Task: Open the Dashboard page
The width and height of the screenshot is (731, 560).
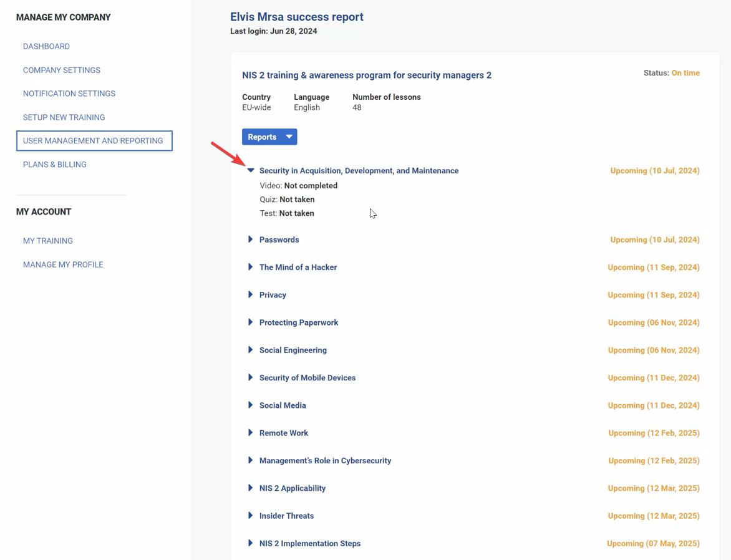Action: [x=46, y=46]
